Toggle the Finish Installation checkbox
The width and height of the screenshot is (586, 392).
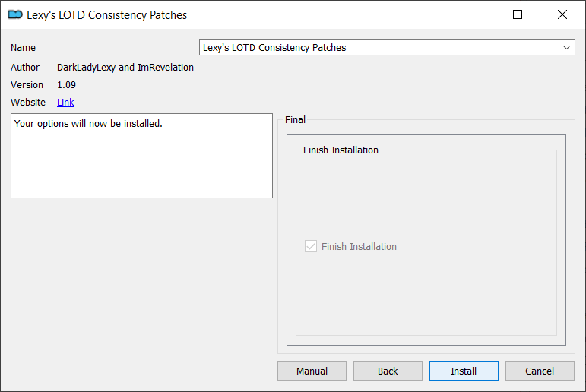pyautogui.click(x=311, y=246)
